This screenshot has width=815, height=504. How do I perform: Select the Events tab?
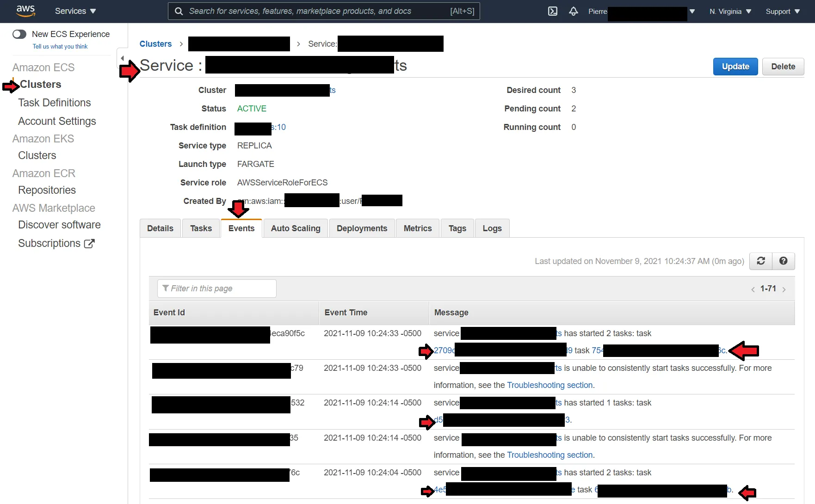(x=241, y=228)
